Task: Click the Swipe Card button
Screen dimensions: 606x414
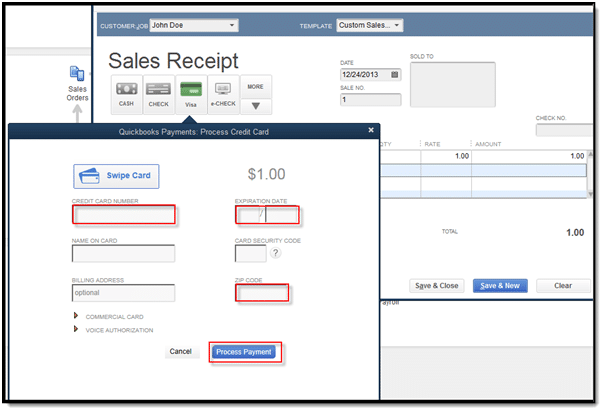Action: (116, 176)
